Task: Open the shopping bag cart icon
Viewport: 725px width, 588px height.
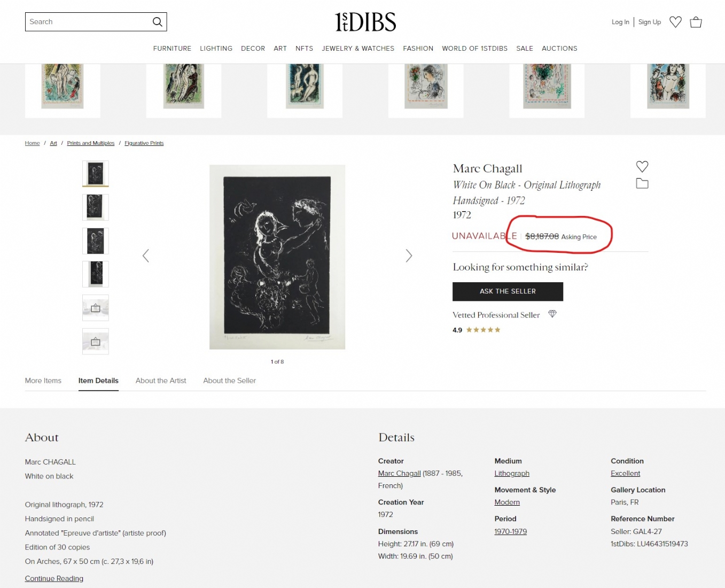Action: pyautogui.click(x=696, y=22)
